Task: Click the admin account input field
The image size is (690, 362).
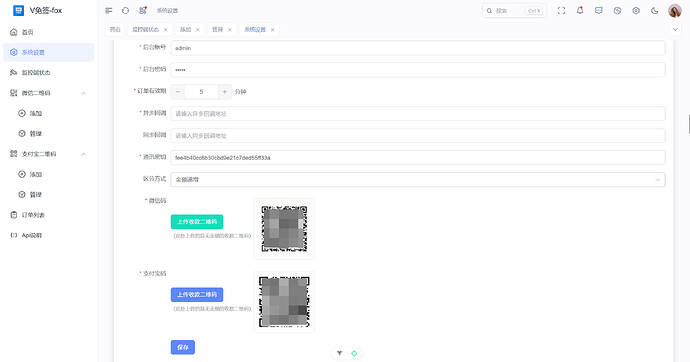Action: (x=418, y=48)
